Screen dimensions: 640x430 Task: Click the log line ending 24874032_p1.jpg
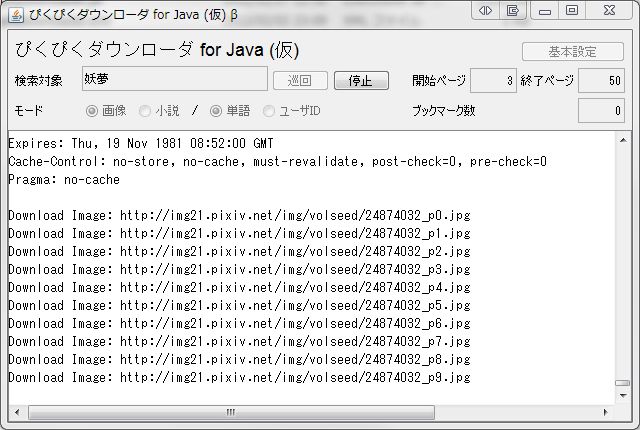[240, 233]
